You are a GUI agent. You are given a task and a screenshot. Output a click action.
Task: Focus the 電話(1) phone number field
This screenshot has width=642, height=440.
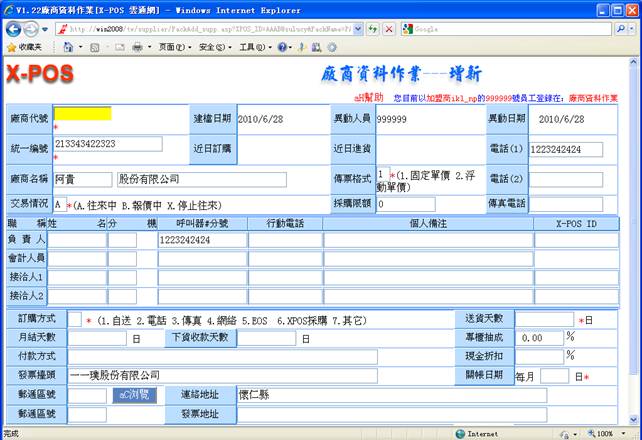(x=565, y=149)
